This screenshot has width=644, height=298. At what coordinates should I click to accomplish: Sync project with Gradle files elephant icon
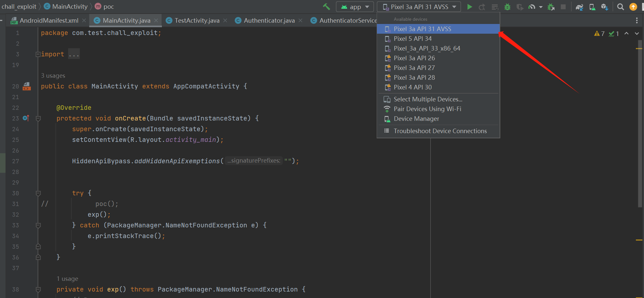point(579,7)
